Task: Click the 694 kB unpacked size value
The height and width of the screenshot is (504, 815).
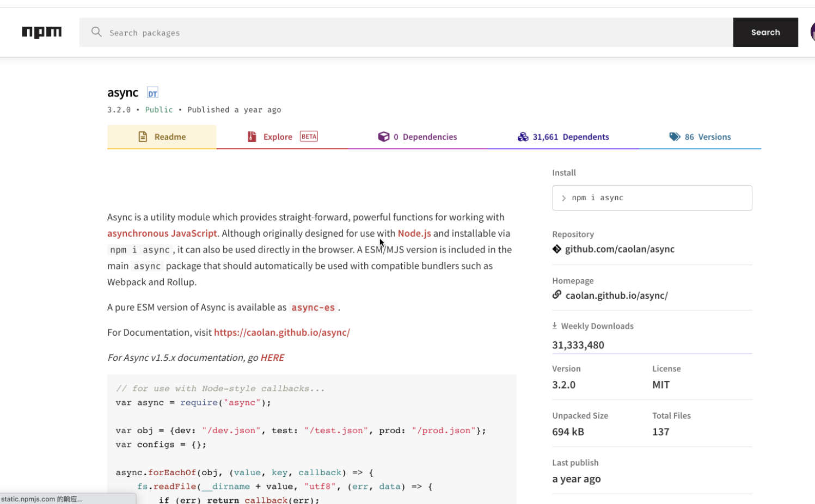Action: [x=568, y=432]
